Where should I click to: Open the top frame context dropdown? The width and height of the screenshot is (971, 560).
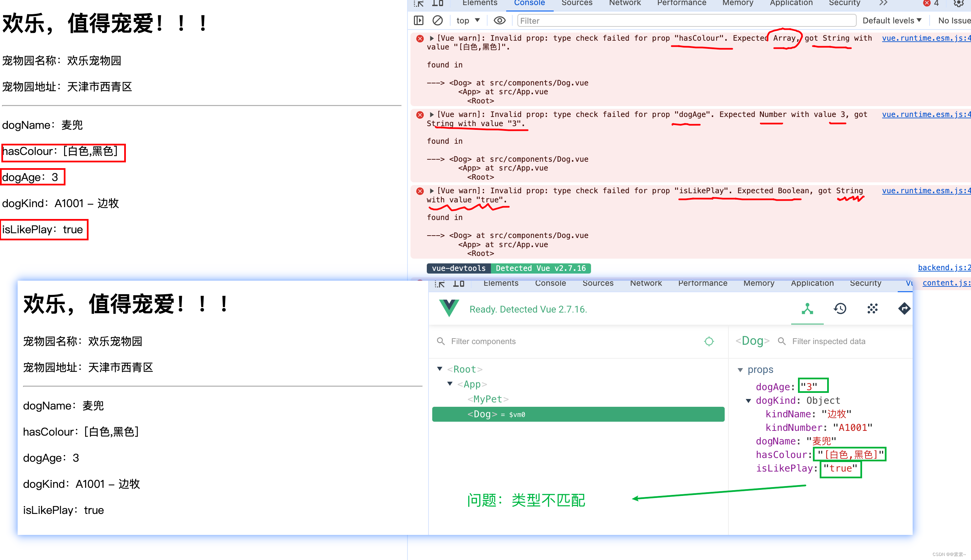(468, 20)
